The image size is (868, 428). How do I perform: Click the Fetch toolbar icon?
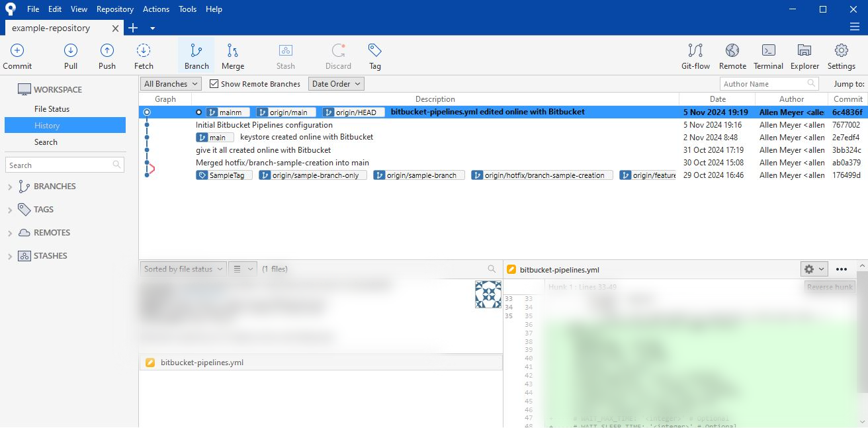tap(144, 56)
